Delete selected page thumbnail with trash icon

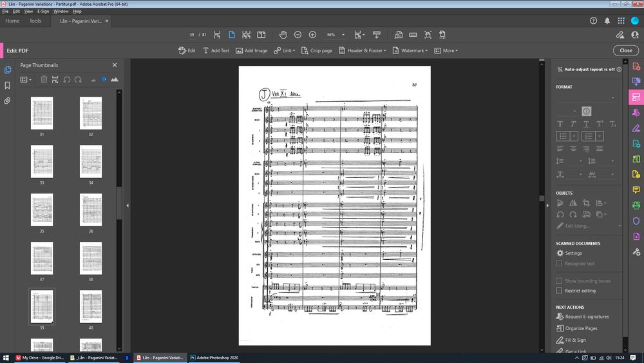pos(44,79)
